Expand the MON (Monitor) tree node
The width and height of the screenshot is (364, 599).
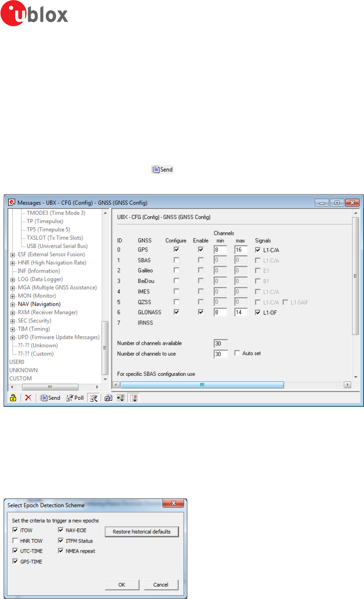coord(12,296)
